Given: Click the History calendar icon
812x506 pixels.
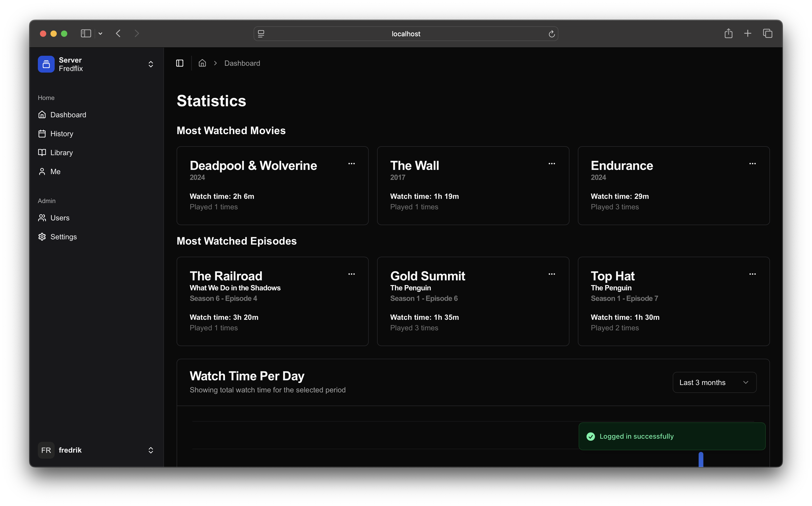Looking at the screenshot, I should [42, 134].
